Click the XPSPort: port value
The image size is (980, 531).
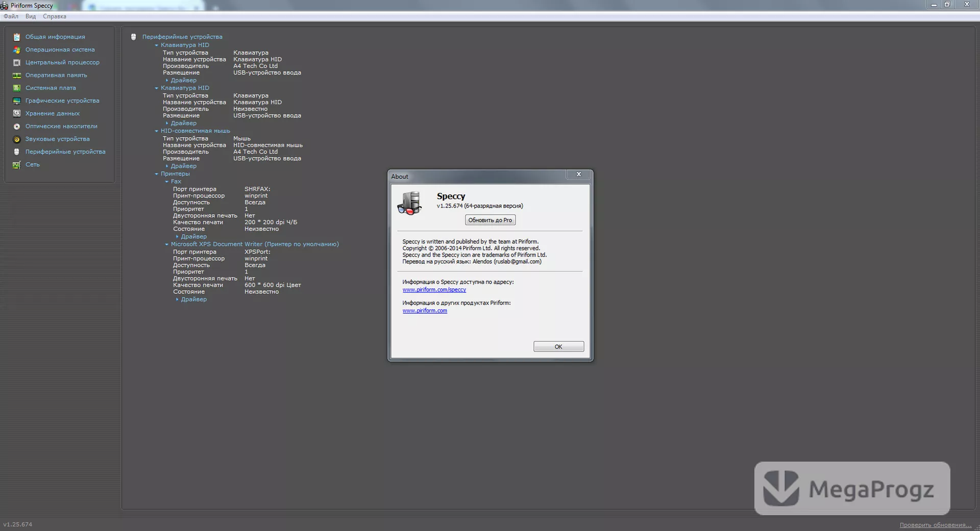[257, 251]
